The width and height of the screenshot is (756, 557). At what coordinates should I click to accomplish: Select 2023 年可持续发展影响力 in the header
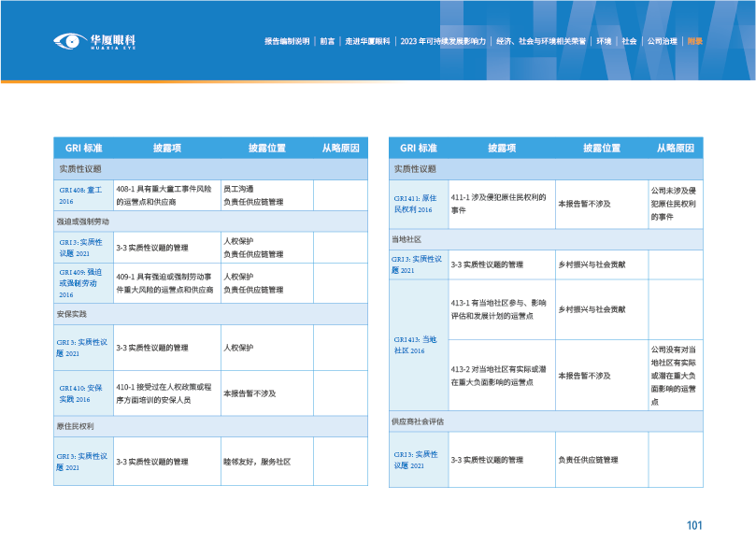[x=443, y=42]
